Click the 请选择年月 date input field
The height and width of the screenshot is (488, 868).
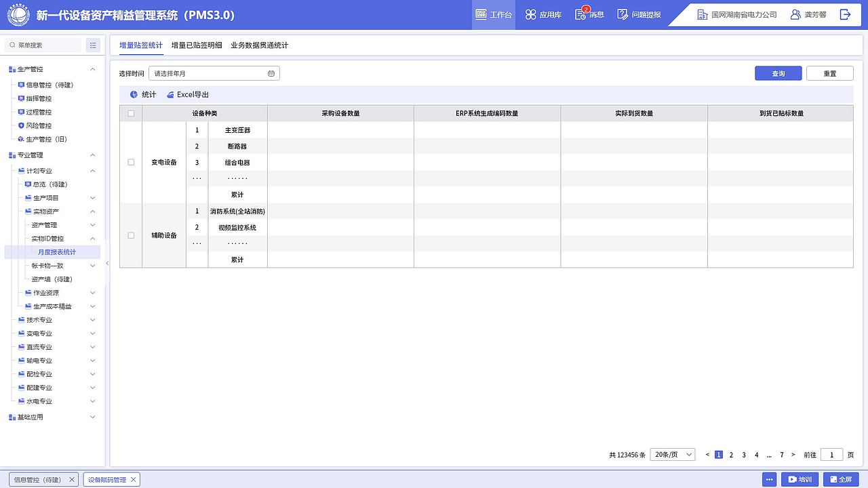[214, 73]
